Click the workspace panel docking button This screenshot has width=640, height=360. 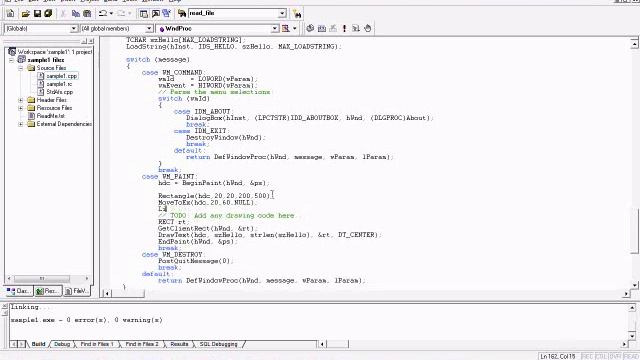tap(84, 41)
